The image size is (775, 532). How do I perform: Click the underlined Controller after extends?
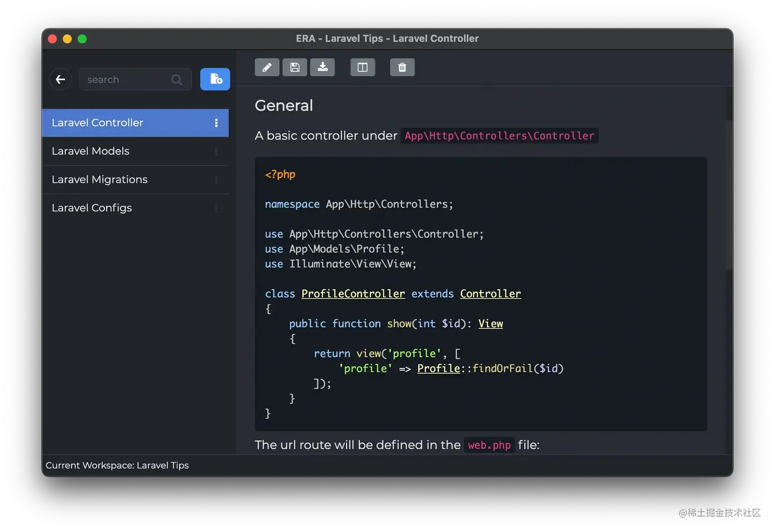(491, 294)
